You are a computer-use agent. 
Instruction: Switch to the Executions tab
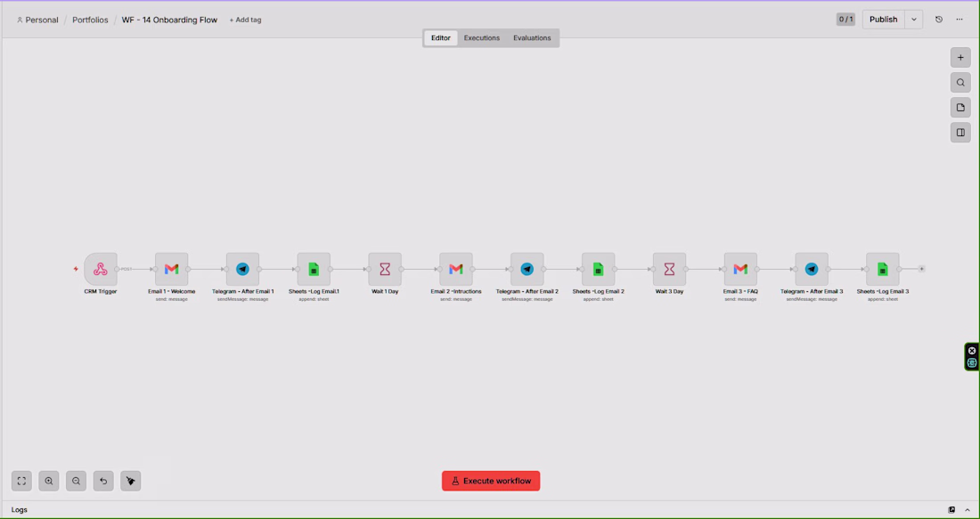[482, 38]
